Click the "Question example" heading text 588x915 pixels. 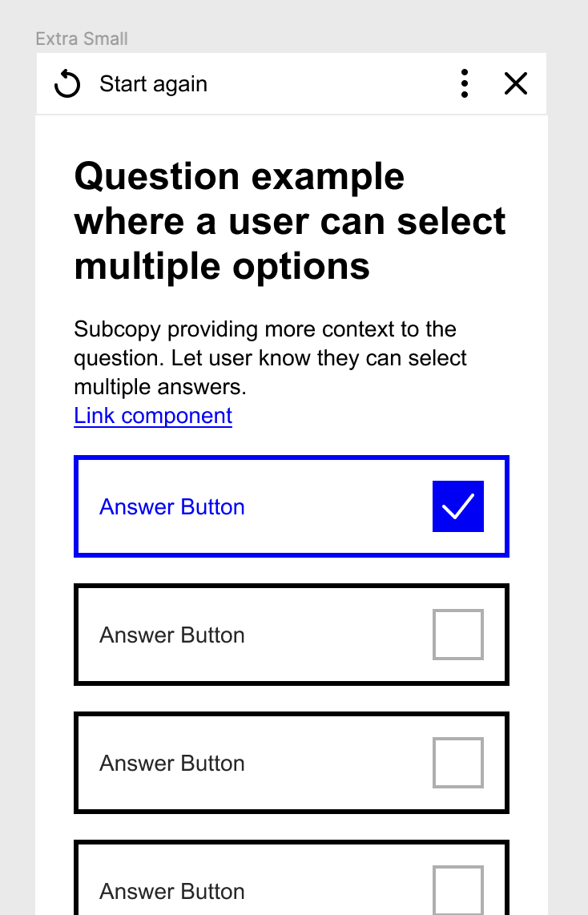pyautogui.click(x=239, y=176)
